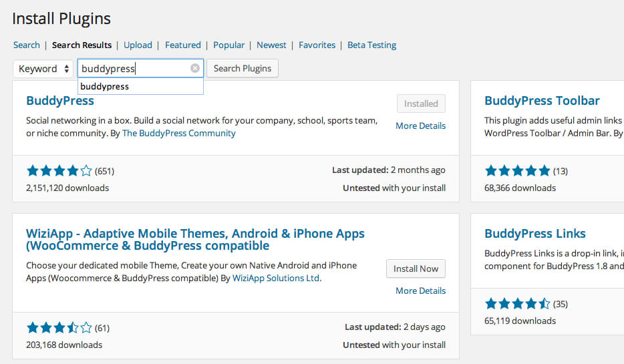Open More Details for BuddyPress
The width and height of the screenshot is (624, 364).
coord(421,126)
